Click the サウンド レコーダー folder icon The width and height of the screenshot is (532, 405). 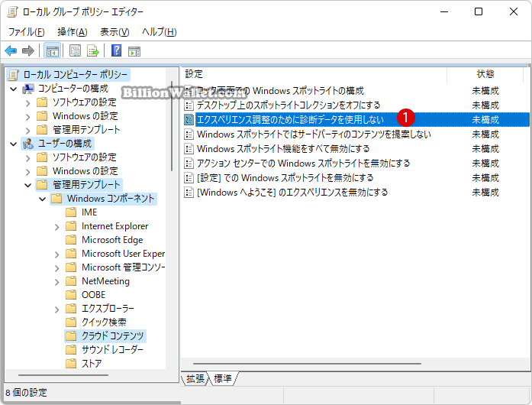pos(71,349)
